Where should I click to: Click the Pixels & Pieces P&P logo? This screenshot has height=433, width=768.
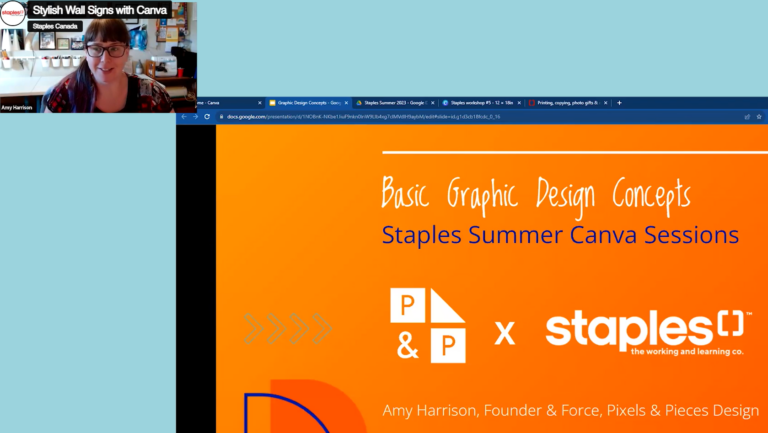[x=427, y=327]
